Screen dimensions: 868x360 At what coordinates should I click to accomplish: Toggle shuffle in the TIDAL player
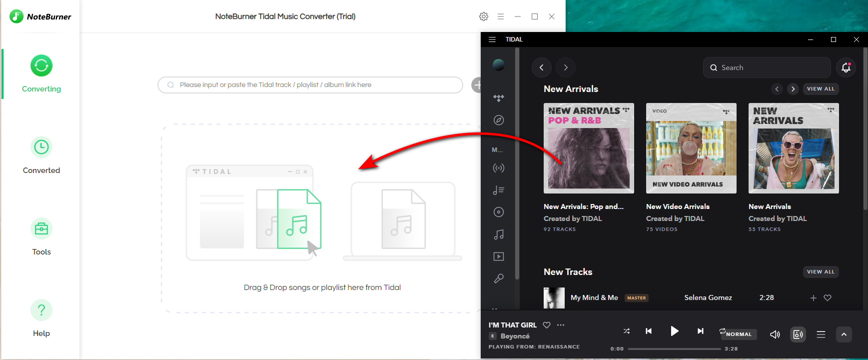(x=626, y=331)
